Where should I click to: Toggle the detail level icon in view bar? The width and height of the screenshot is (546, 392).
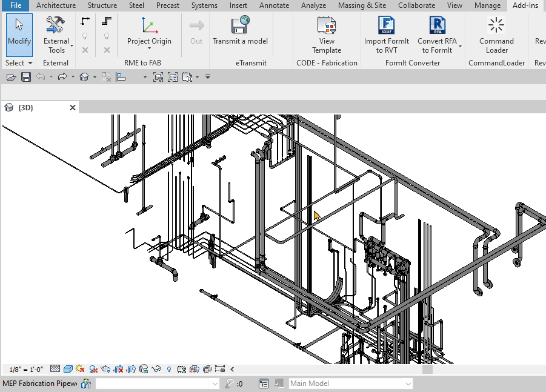click(55, 368)
